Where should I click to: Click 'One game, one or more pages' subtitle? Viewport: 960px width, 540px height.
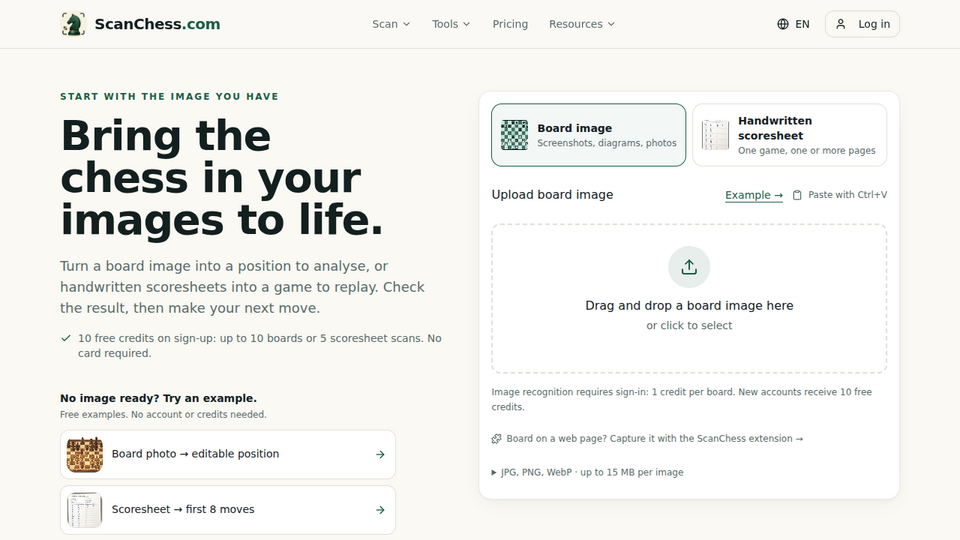point(806,151)
